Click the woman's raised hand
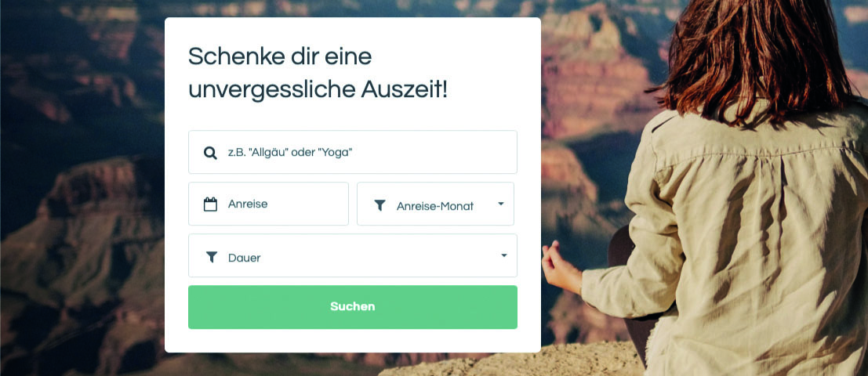Screen dimensions: 868x376 pos(559,268)
